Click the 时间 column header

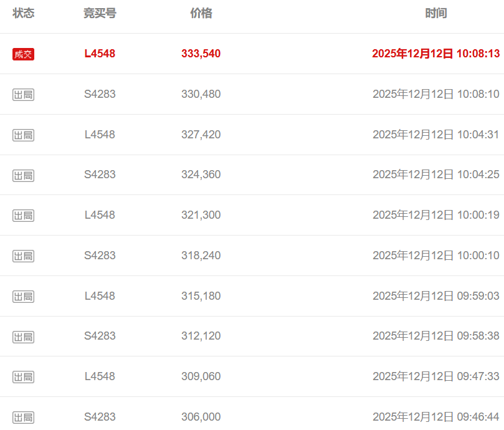coord(436,13)
